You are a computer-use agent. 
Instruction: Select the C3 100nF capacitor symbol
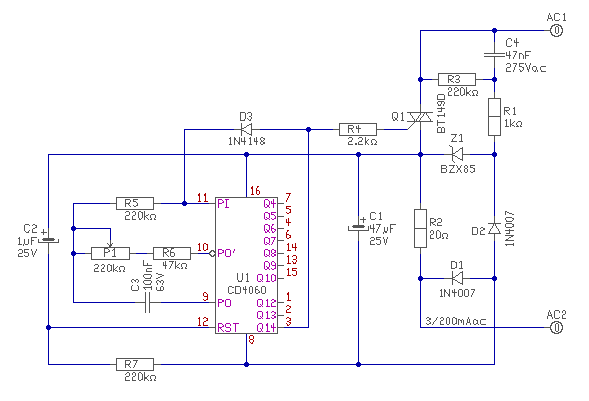[x=147, y=303]
